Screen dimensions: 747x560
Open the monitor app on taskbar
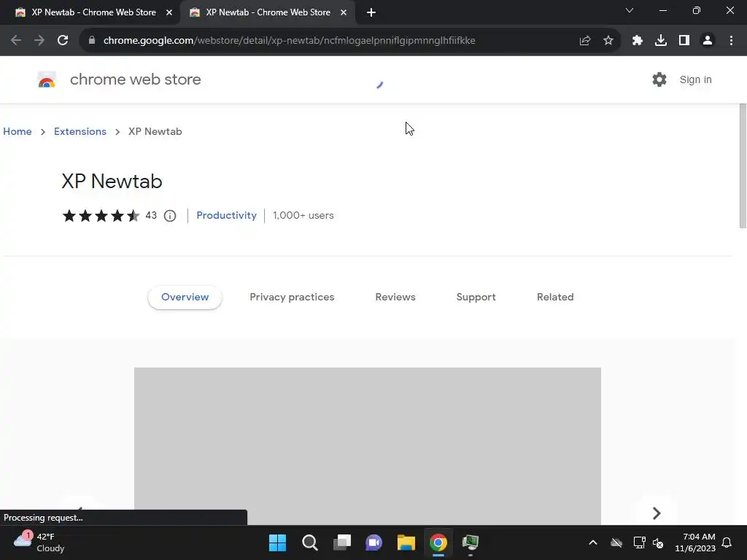point(471,542)
